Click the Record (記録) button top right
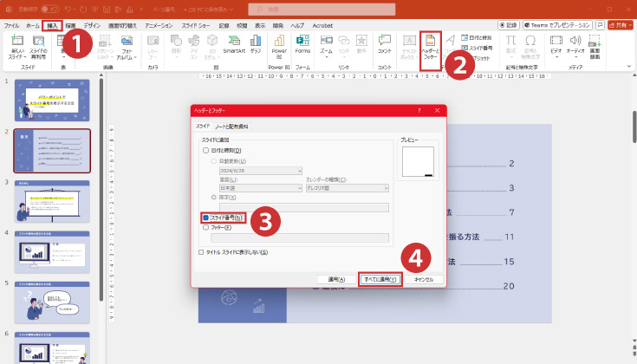637x364 pixels. click(x=508, y=25)
